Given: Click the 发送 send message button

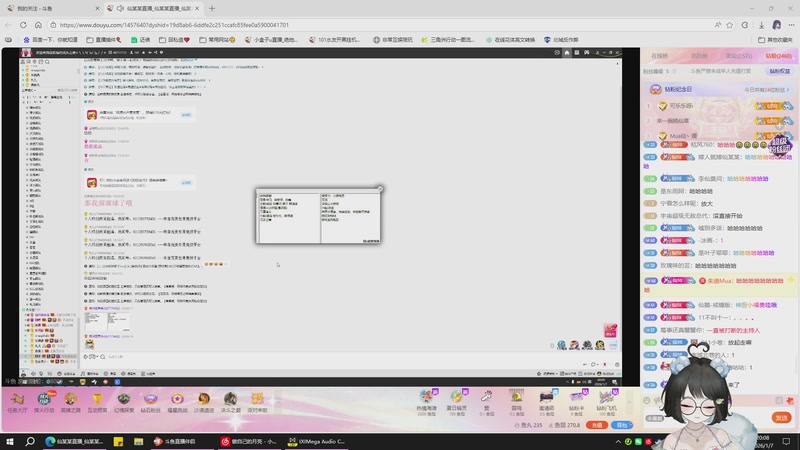Looking at the screenshot, I should pos(782,417).
